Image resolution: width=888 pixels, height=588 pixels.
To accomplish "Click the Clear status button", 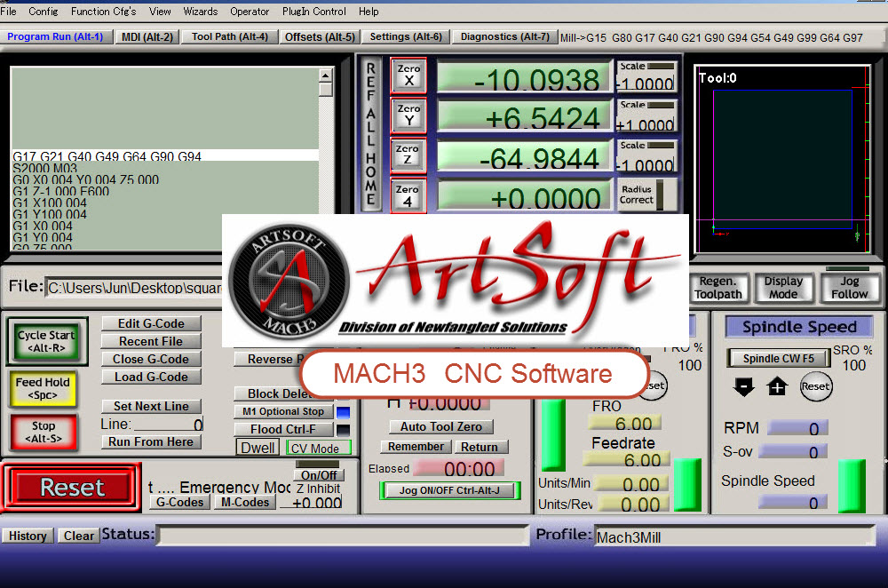I will pos(78,536).
